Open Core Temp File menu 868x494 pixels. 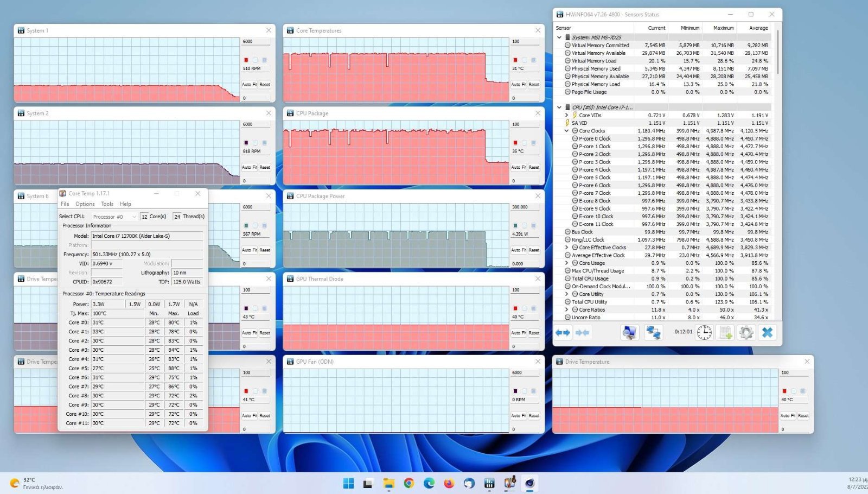pos(65,204)
